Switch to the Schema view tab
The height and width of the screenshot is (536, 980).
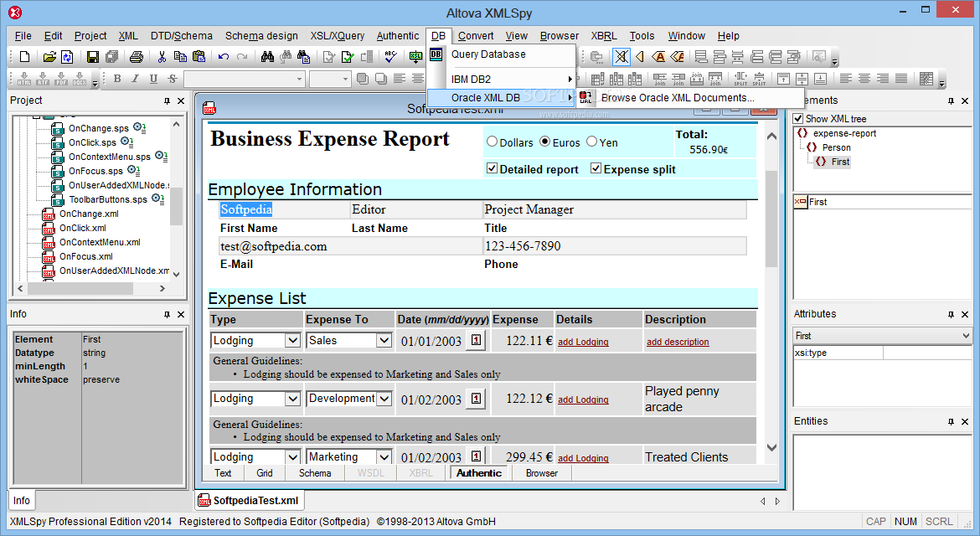[x=315, y=473]
